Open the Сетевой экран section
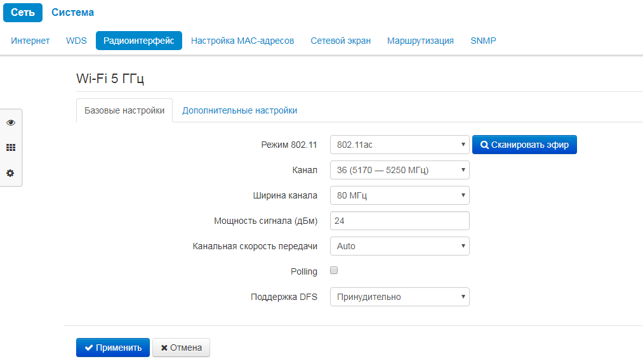Viewport: 643px width, 364px height. tap(340, 41)
